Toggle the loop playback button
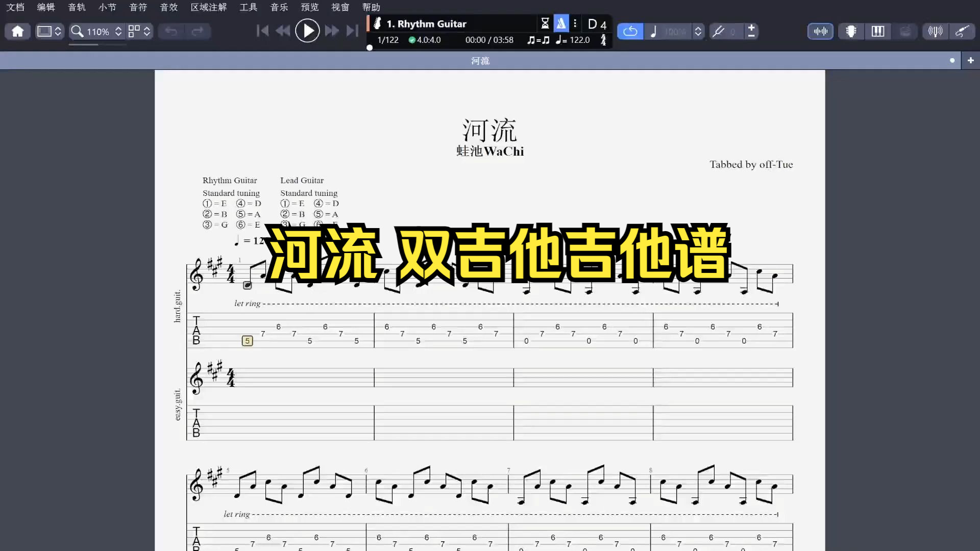Image resolution: width=980 pixels, height=551 pixels. (630, 31)
